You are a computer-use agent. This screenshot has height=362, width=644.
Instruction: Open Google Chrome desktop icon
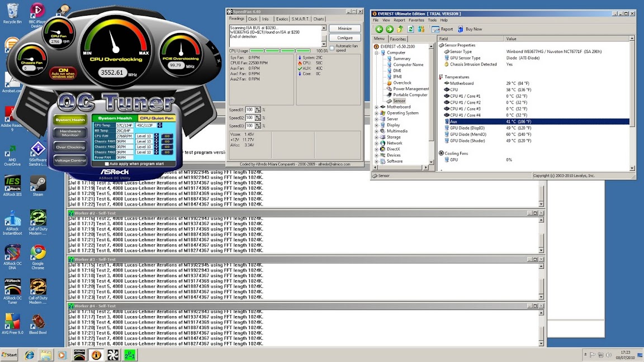coord(38,258)
